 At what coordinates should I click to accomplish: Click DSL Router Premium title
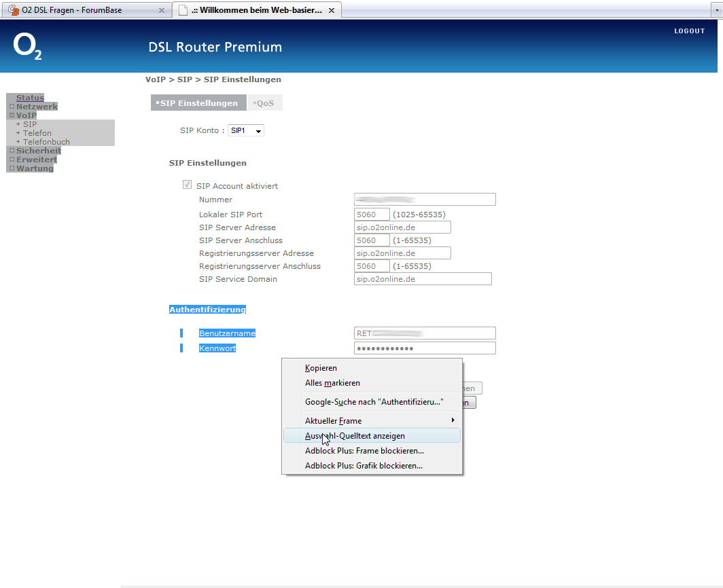click(215, 47)
